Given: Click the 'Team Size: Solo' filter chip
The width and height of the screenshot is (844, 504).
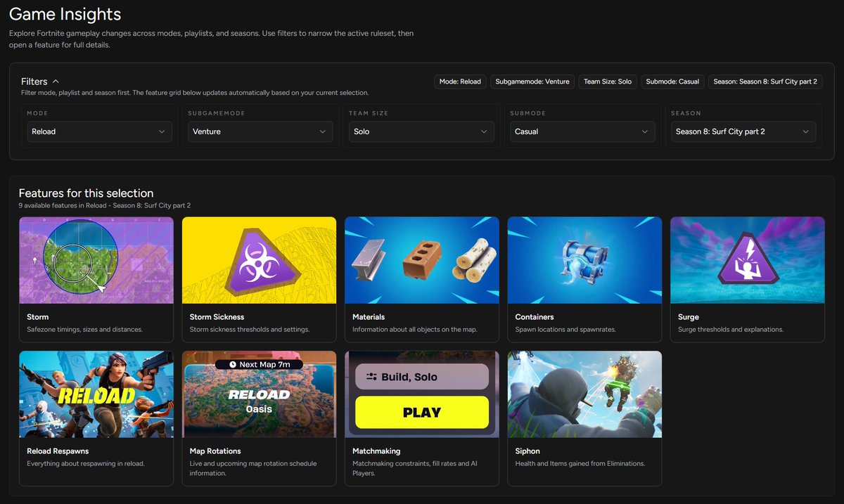Looking at the screenshot, I should click(x=608, y=82).
